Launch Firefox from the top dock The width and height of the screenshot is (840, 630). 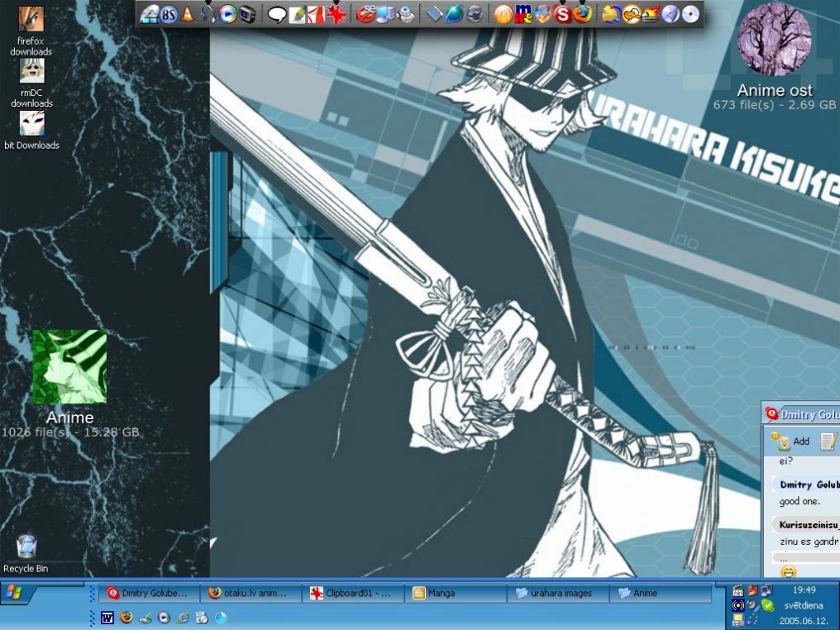[x=582, y=14]
